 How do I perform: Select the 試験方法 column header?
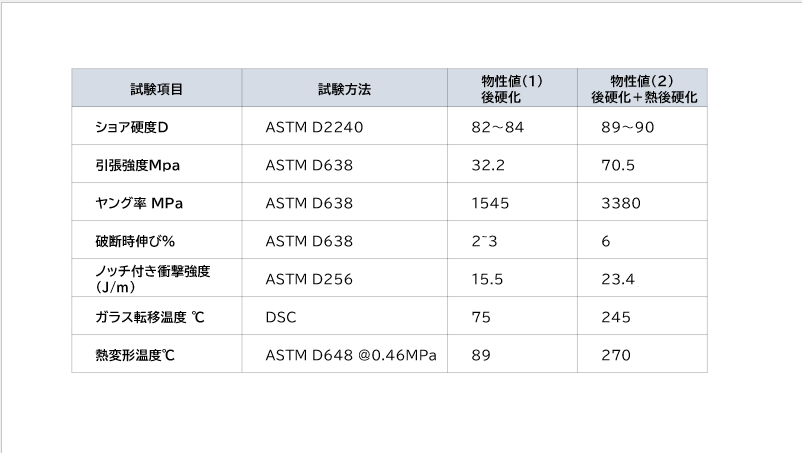pyautogui.click(x=344, y=89)
